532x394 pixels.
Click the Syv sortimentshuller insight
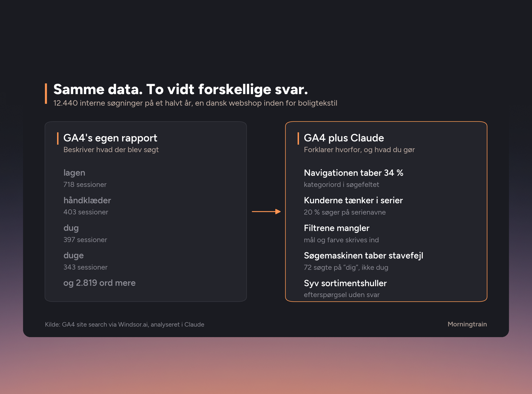[x=345, y=289]
